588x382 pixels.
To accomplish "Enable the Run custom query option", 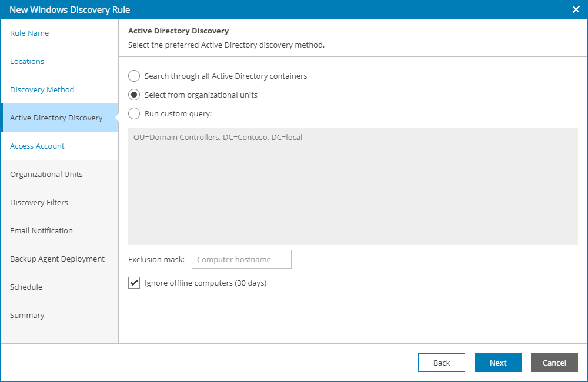I will coord(133,113).
